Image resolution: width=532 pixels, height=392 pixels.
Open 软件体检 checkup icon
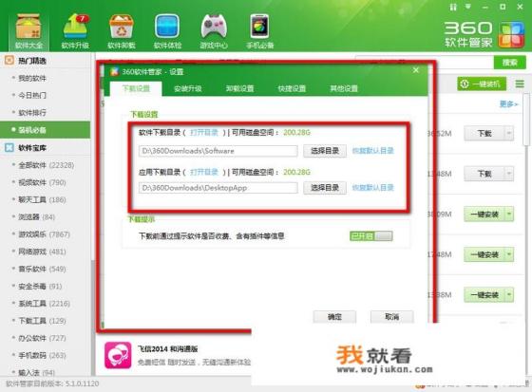(167, 31)
